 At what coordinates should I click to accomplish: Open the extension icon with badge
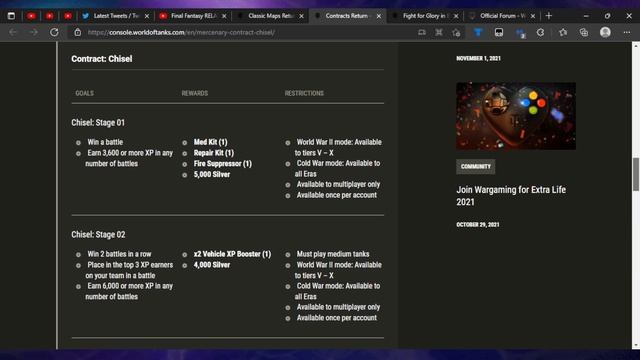[x=520, y=33]
